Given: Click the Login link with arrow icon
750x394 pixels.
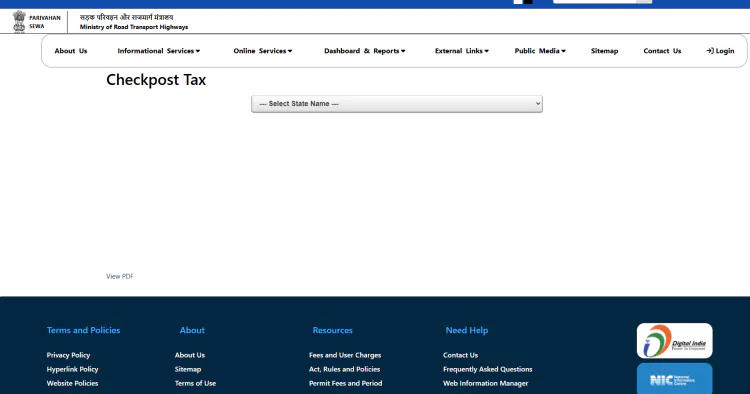Looking at the screenshot, I should pos(720,51).
